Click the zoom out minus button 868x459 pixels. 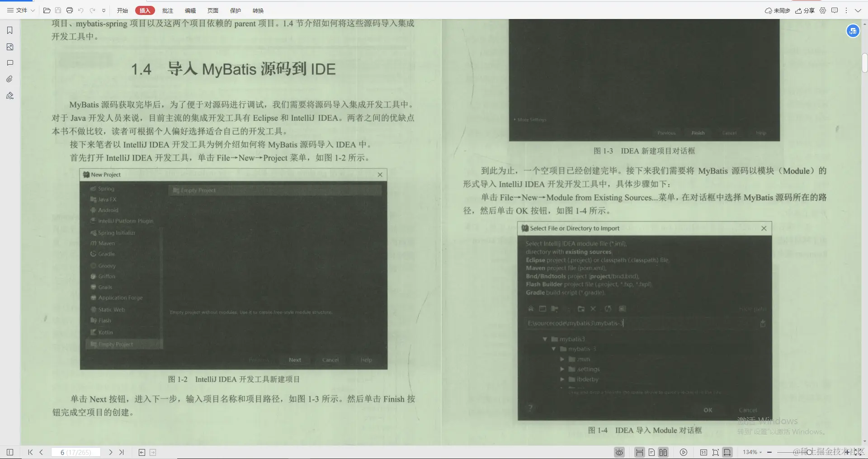(769, 452)
